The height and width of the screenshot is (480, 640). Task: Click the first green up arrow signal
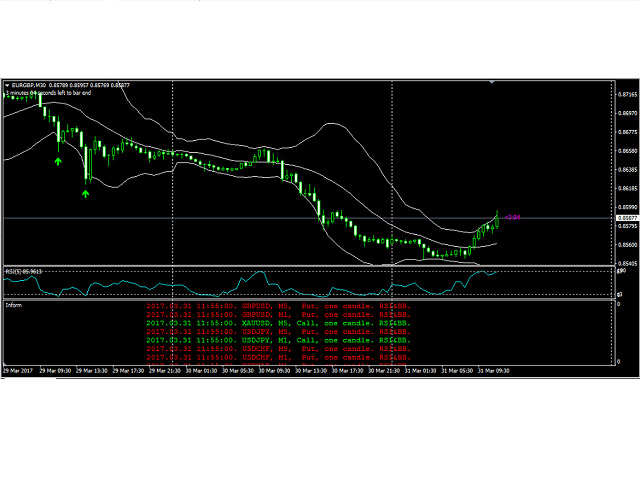[58, 160]
